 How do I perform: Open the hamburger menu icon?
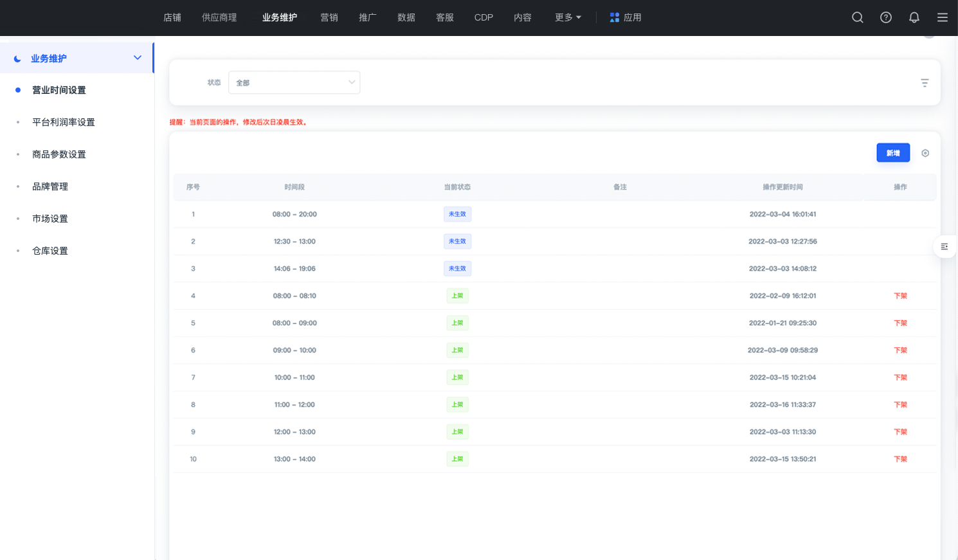coord(942,17)
